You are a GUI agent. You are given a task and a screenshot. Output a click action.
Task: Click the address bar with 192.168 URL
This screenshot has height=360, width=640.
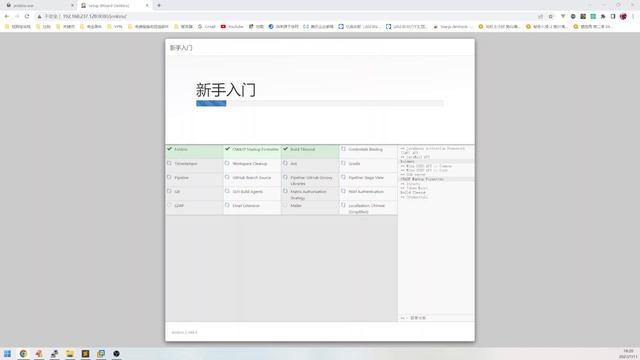[x=286, y=16]
